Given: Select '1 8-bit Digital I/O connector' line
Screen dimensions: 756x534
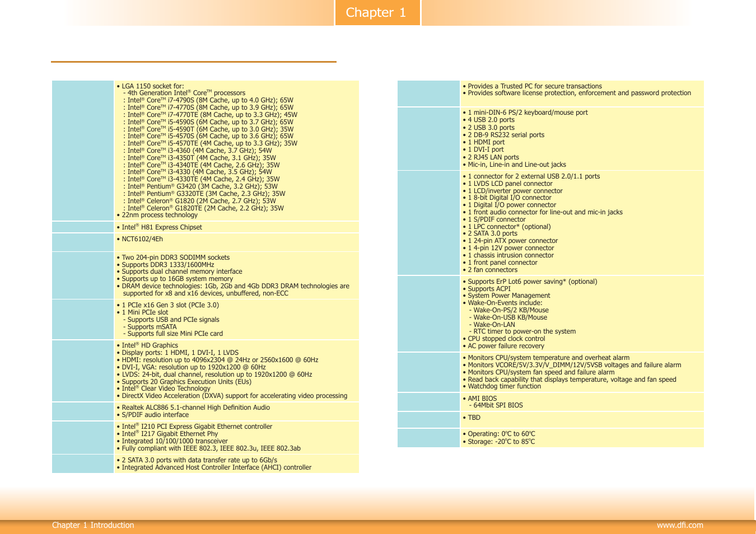Looking at the screenshot, I should (507, 198).
